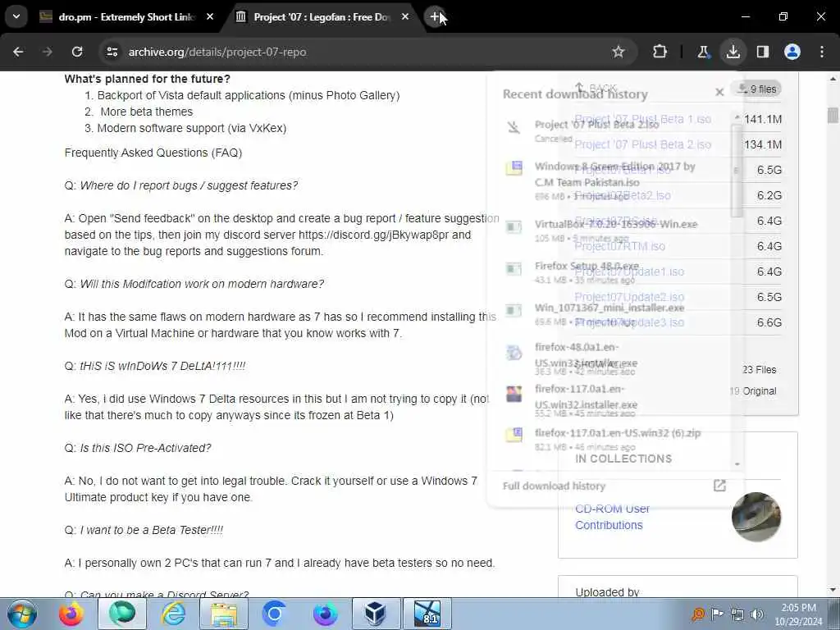Click the page vertical scrollbar thumb
840x630 pixels.
(833, 115)
